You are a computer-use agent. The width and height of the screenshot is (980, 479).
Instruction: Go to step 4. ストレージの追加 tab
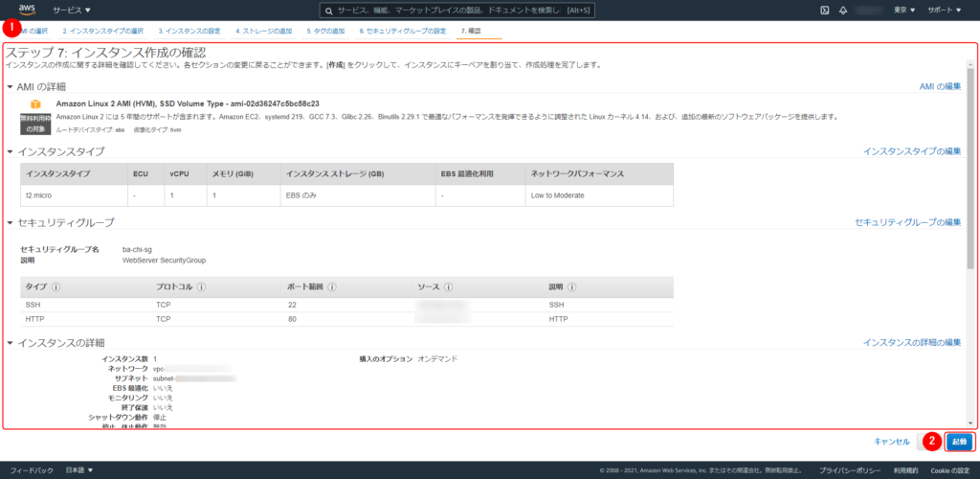[x=264, y=31]
